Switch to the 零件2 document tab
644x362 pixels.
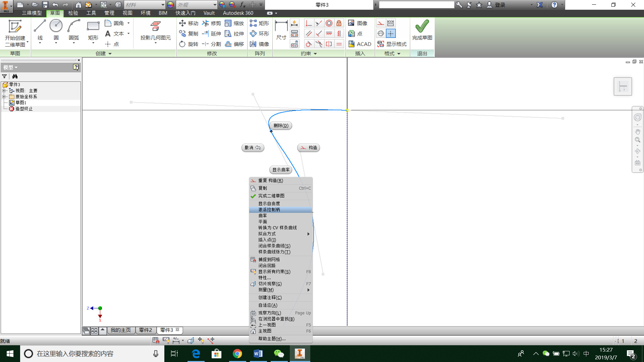tap(146, 330)
